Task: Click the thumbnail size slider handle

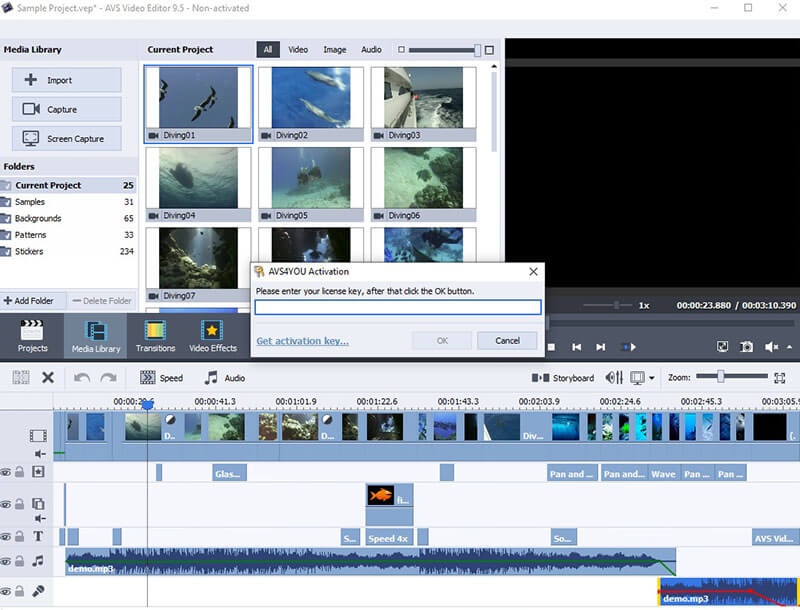Action: pos(477,50)
